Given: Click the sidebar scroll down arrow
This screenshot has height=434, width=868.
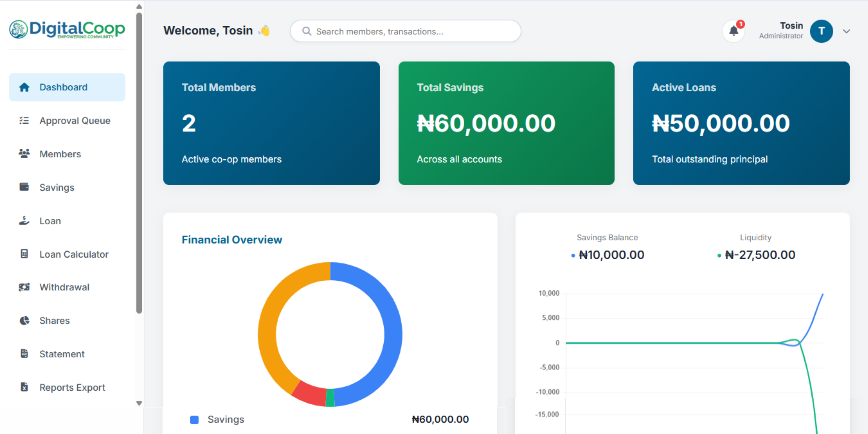Looking at the screenshot, I should click(x=139, y=403).
